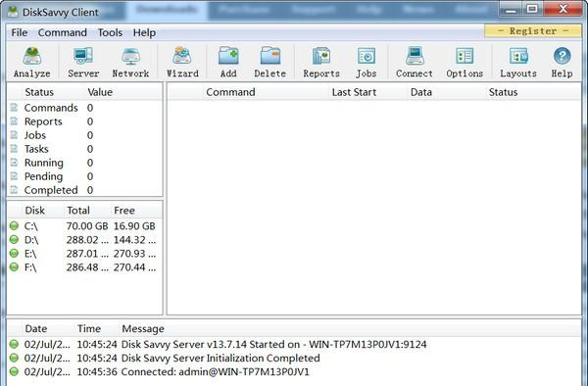Click the Running row document icon

(14, 163)
